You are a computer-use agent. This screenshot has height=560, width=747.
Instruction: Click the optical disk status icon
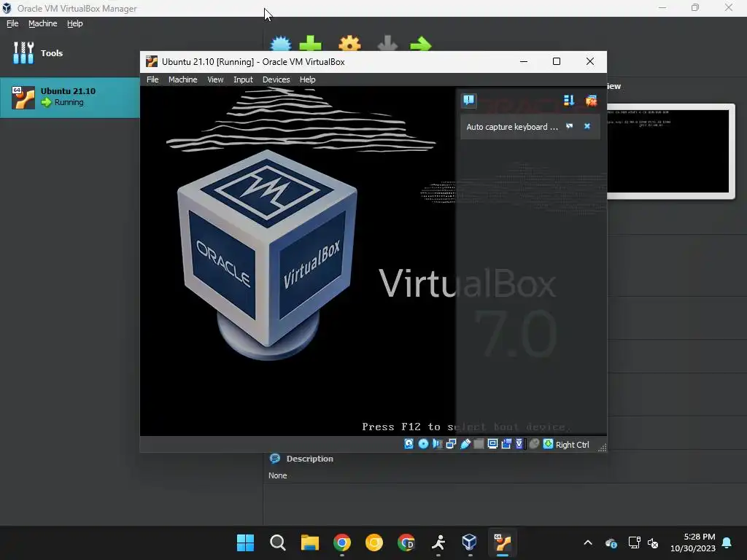423,444
